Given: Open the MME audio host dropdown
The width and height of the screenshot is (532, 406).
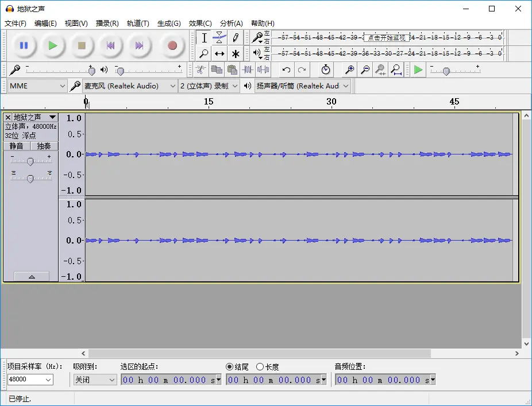Looking at the screenshot, I should tap(37, 86).
